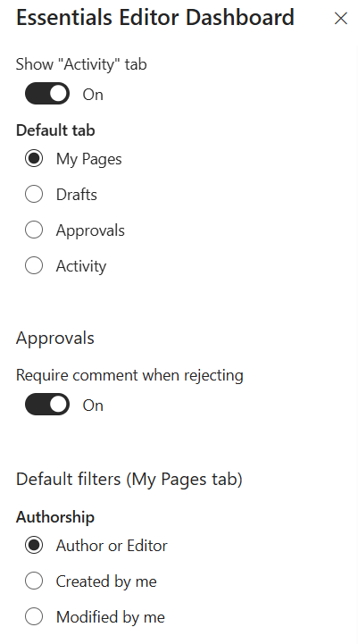Pick Modified by me authorship filter

pos(34,617)
